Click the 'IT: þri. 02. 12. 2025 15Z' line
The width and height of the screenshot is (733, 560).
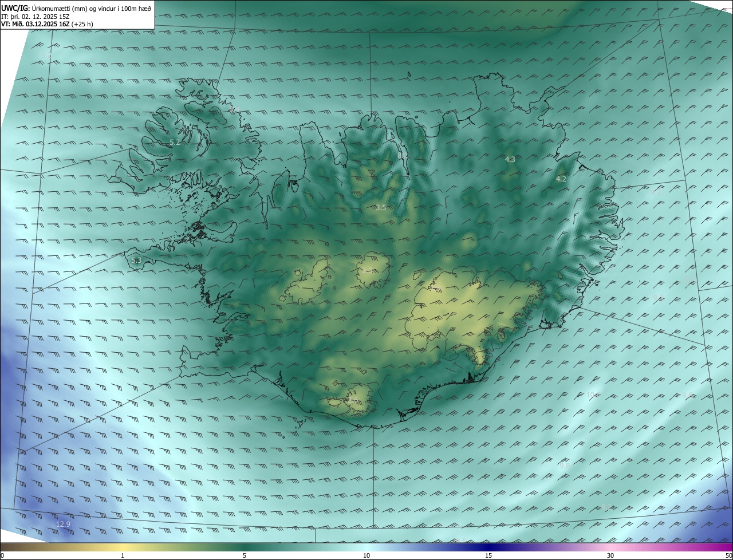[x=36, y=16]
